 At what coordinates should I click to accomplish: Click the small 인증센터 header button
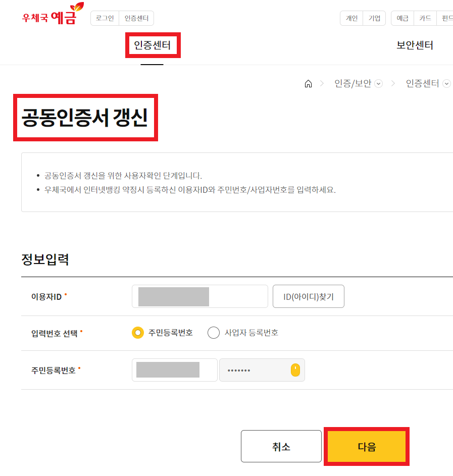coord(137,18)
